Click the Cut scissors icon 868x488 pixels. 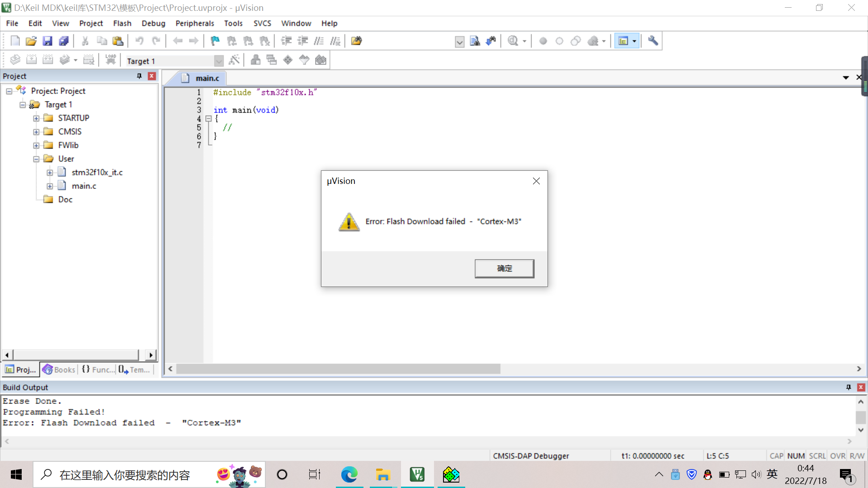[x=85, y=41]
